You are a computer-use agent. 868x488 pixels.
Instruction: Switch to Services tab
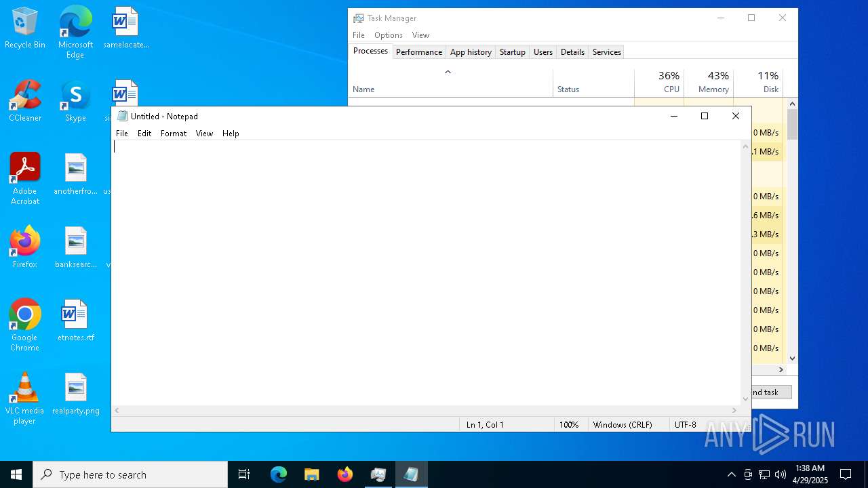607,52
